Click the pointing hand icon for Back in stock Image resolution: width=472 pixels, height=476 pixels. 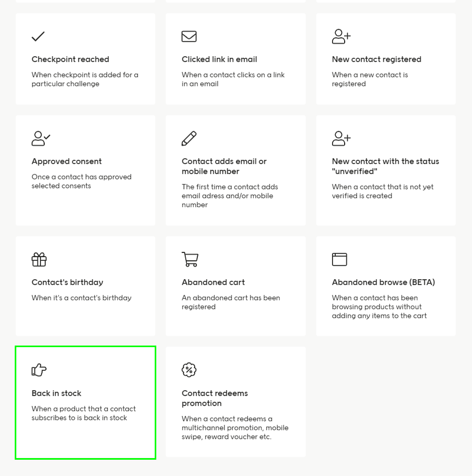pos(39,370)
